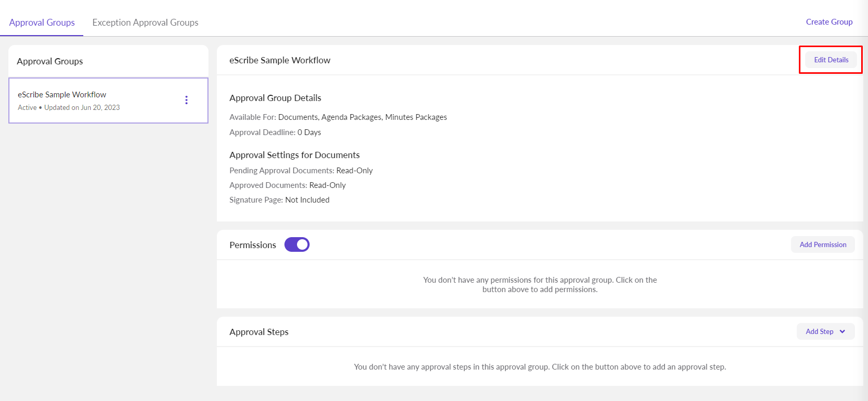Open the Add Step dropdown label
Viewport: 868px width, 401px height.
(819, 331)
